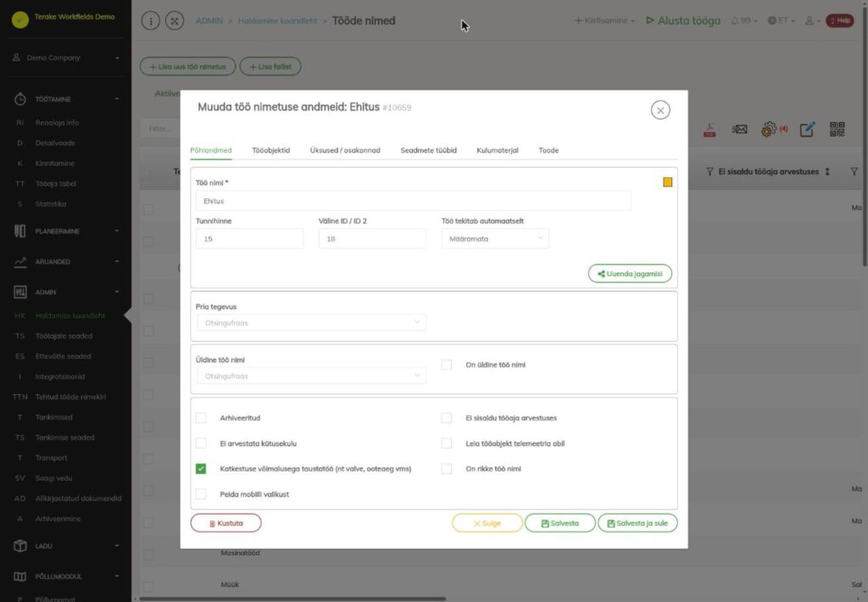The width and height of the screenshot is (868, 602).
Task: Switch to the Tööobjektid tab
Action: [270, 150]
